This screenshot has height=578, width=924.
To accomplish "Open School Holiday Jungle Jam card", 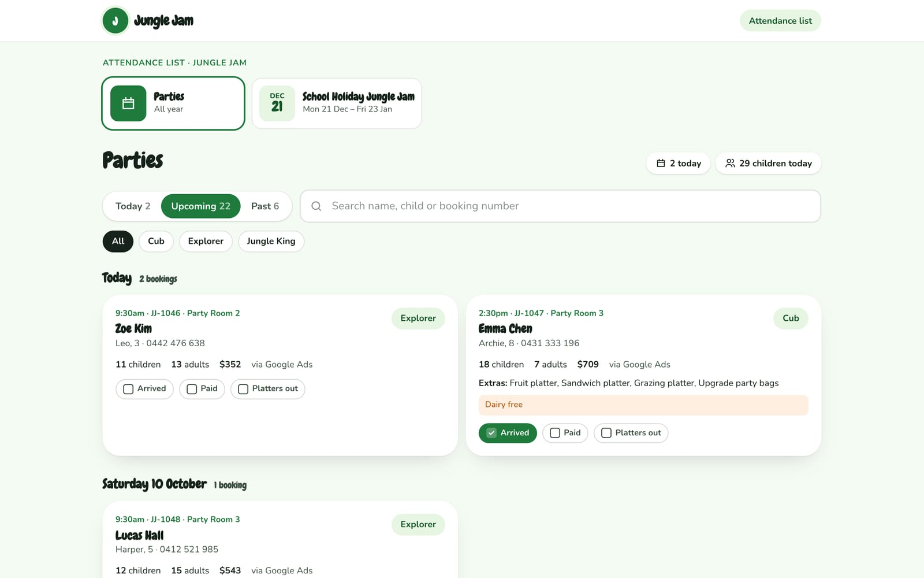I will pyautogui.click(x=337, y=103).
